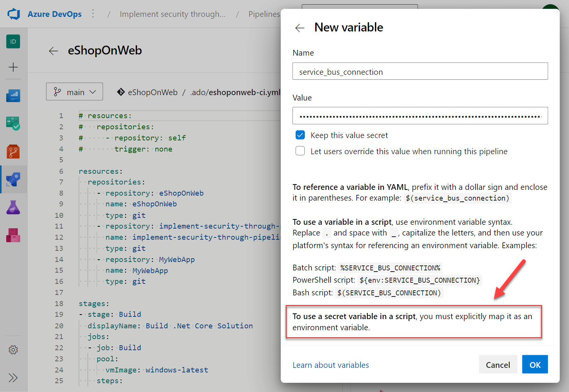Screen dimensions: 569x392
Task: Navigate to Implement security through breadcrumb
Action: pyautogui.click(x=173, y=14)
